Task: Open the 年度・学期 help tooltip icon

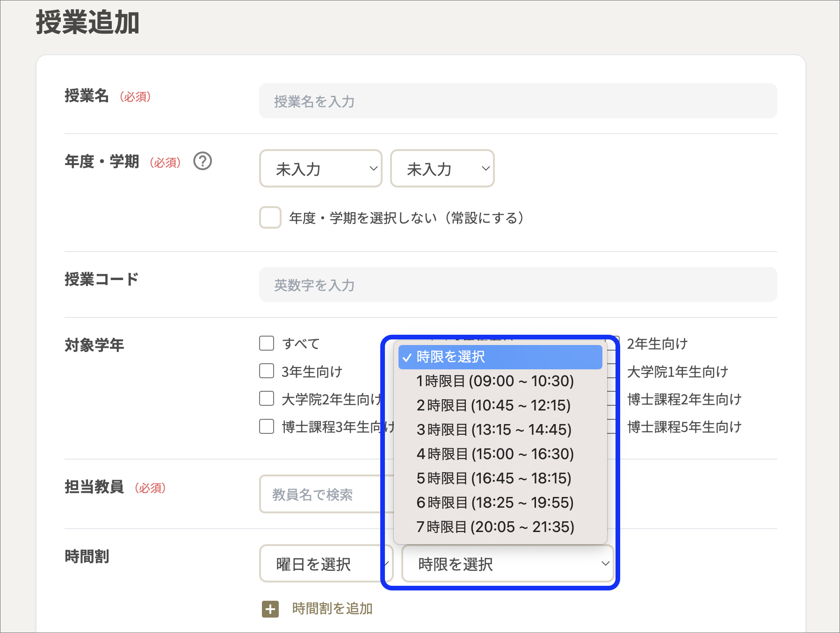Action: 203,162
